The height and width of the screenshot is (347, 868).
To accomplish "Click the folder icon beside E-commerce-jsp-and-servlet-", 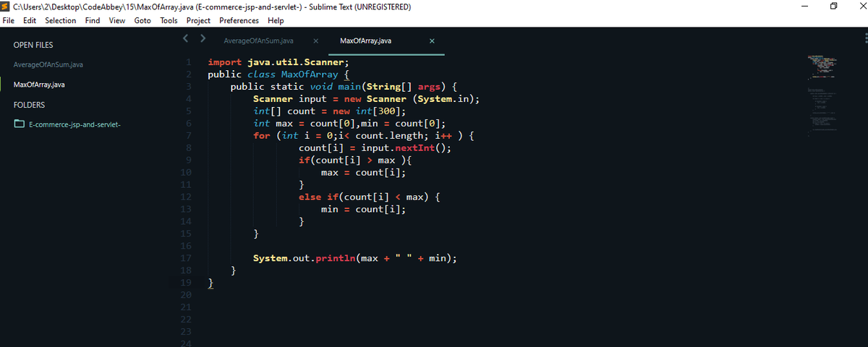I will pyautogui.click(x=19, y=124).
